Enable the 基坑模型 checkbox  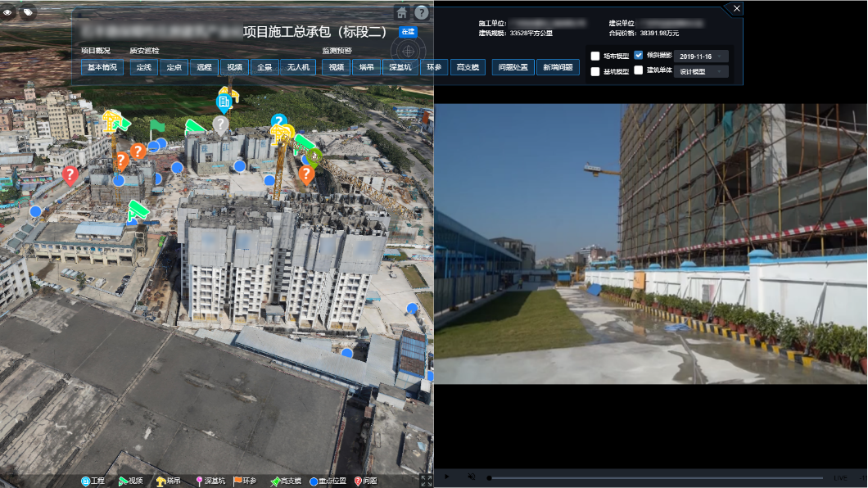tap(595, 71)
